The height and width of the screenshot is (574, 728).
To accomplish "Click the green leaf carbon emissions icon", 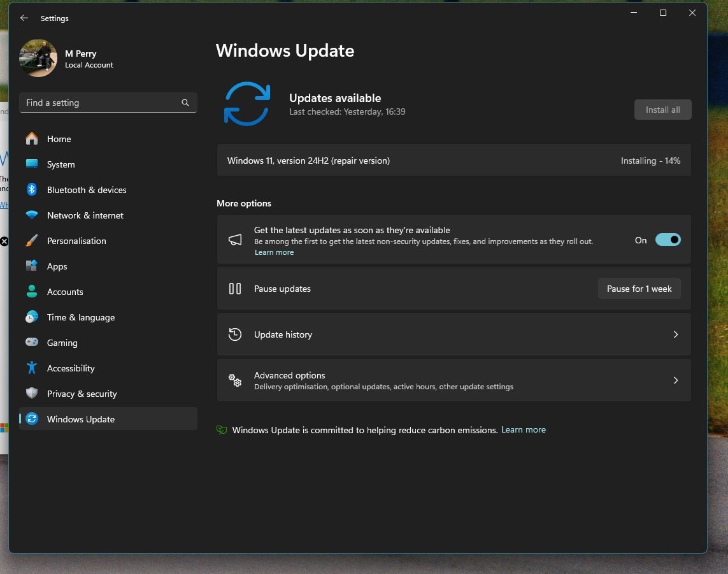I will (x=222, y=430).
